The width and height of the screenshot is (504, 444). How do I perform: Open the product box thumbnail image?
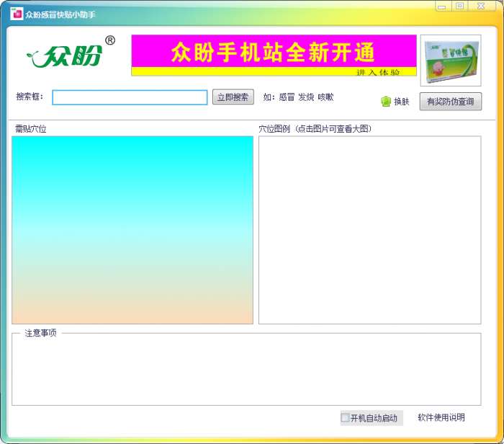pyautogui.click(x=451, y=61)
